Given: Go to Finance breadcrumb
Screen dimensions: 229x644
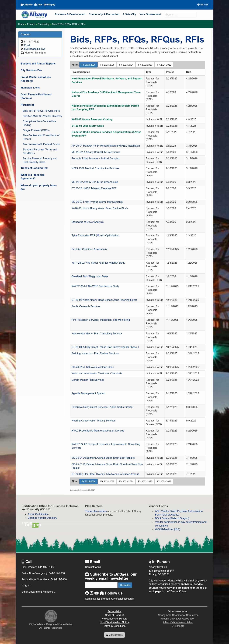Looking at the screenshot, I should (31, 24).
